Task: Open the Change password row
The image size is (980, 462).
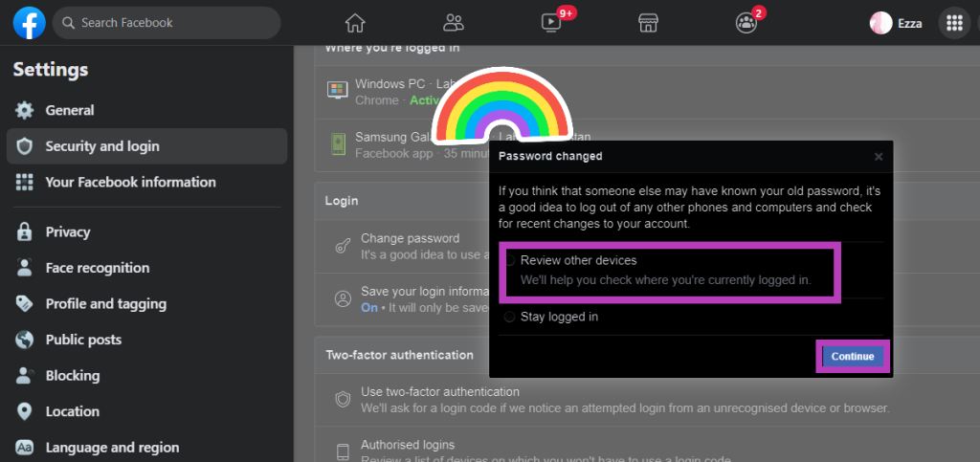Action: click(x=401, y=246)
